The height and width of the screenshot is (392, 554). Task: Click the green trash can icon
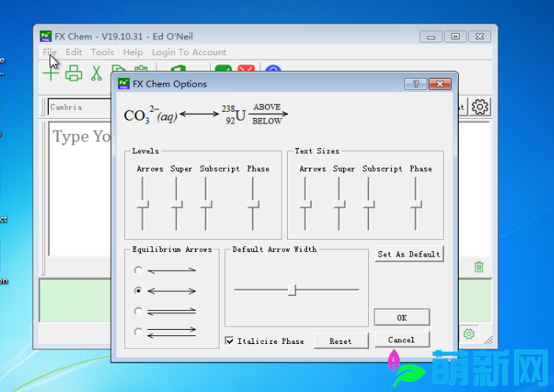pos(478,267)
